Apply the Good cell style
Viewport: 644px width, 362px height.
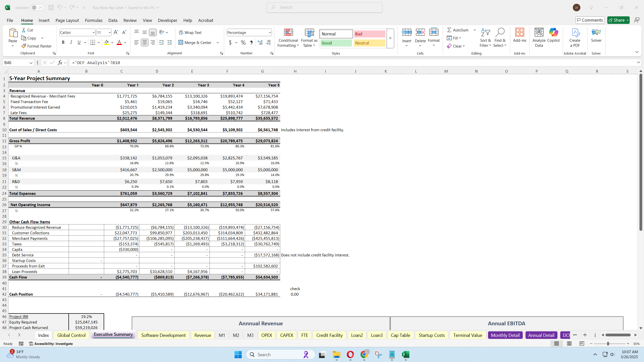point(335,43)
